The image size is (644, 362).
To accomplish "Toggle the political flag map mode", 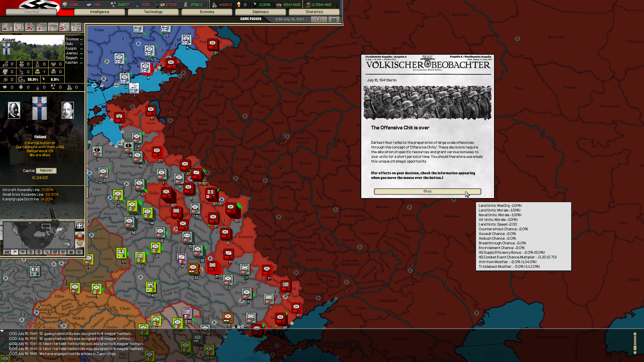I will pyautogui.click(x=15, y=252).
